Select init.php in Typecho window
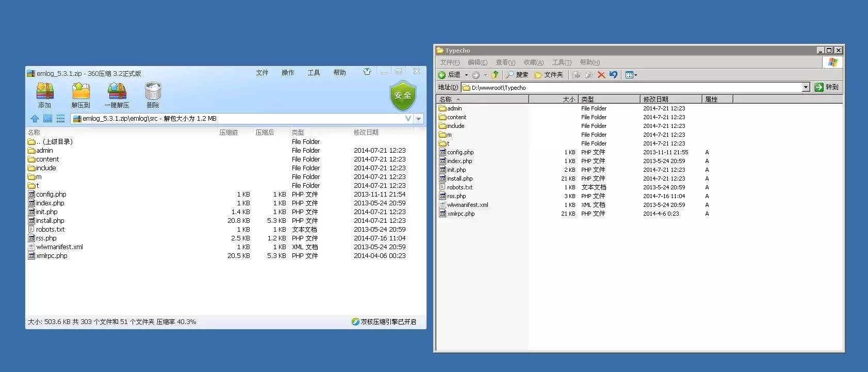The width and height of the screenshot is (868, 372). point(453,170)
